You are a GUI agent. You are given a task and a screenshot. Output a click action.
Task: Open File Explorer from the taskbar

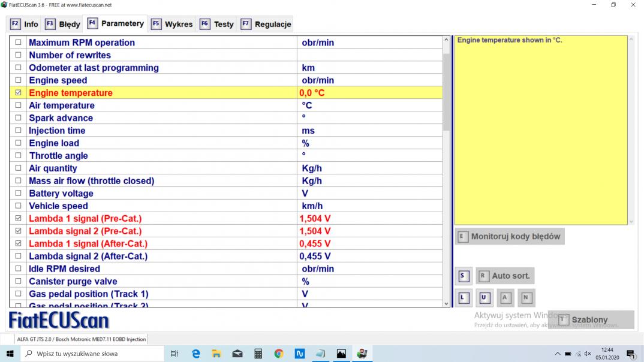[x=216, y=354]
